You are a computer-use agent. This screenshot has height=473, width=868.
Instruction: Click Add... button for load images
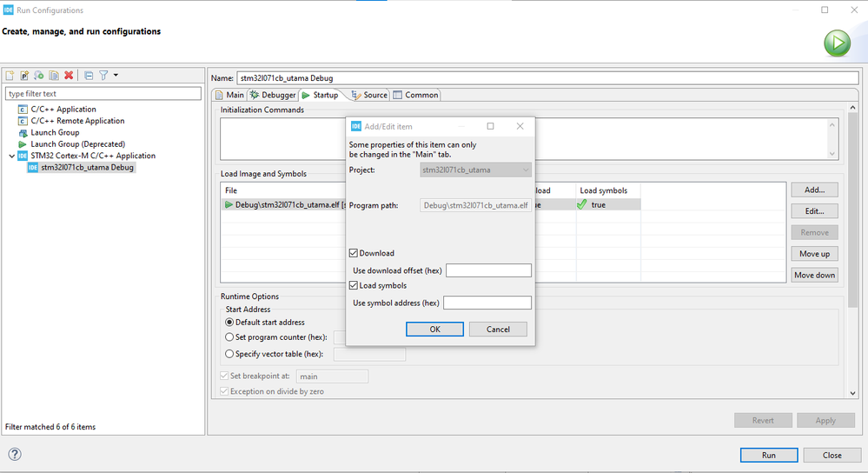coord(814,190)
